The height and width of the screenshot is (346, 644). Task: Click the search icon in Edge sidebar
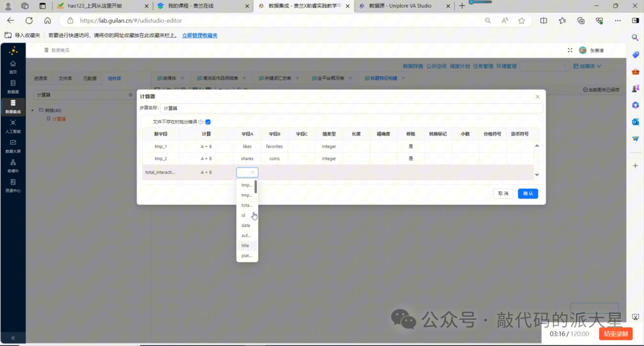(636, 38)
